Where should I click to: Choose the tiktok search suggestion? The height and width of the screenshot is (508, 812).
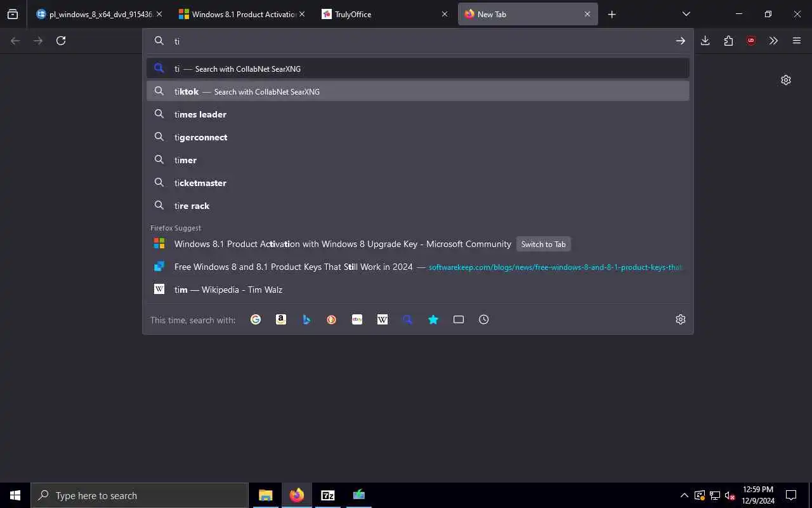[x=418, y=91]
